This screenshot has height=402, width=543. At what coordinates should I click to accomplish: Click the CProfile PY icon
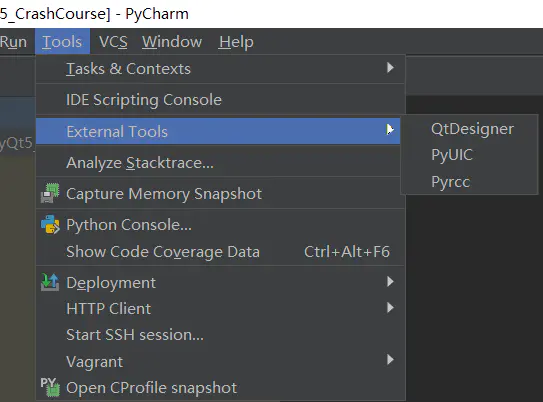tap(50, 387)
